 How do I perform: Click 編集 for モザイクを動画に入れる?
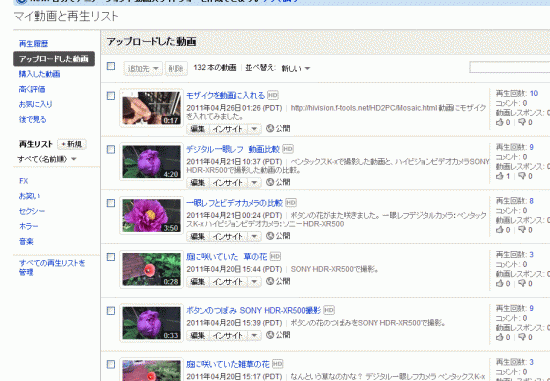(x=197, y=129)
